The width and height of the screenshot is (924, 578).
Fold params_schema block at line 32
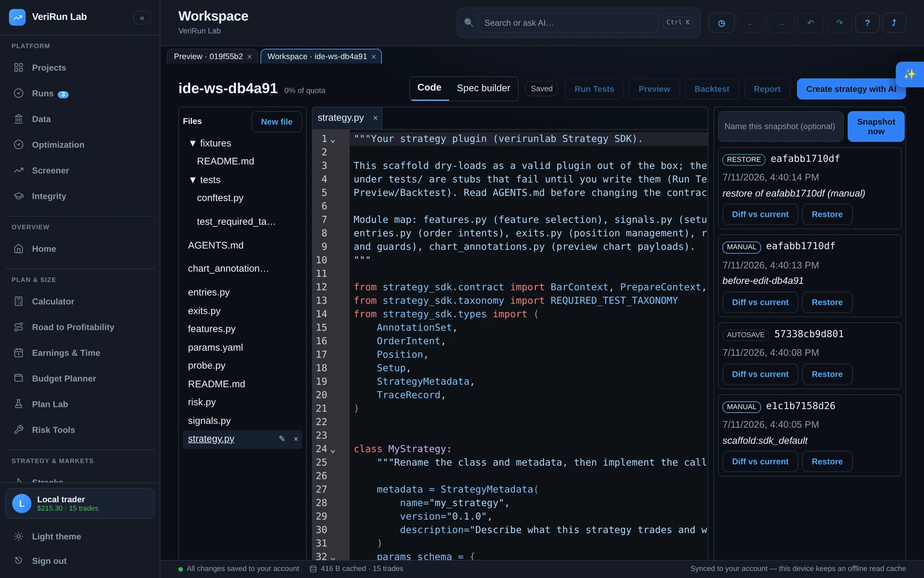coord(333,558)
